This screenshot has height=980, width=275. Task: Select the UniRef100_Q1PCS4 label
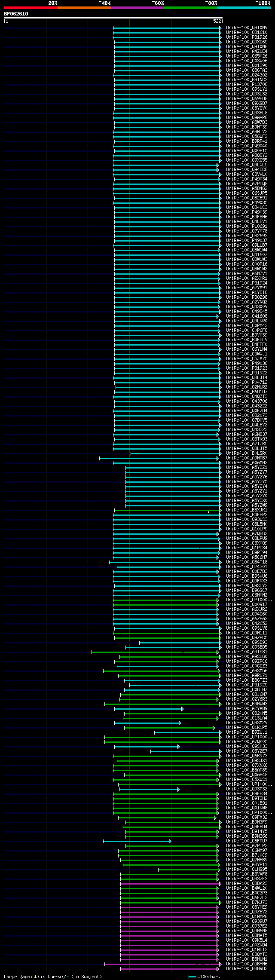(247, 548)
